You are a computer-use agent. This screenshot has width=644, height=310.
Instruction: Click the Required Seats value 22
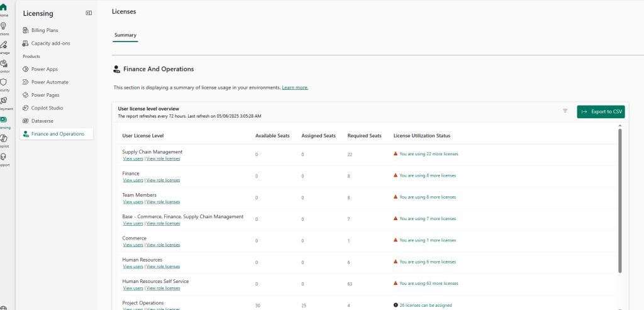point(350,155)
